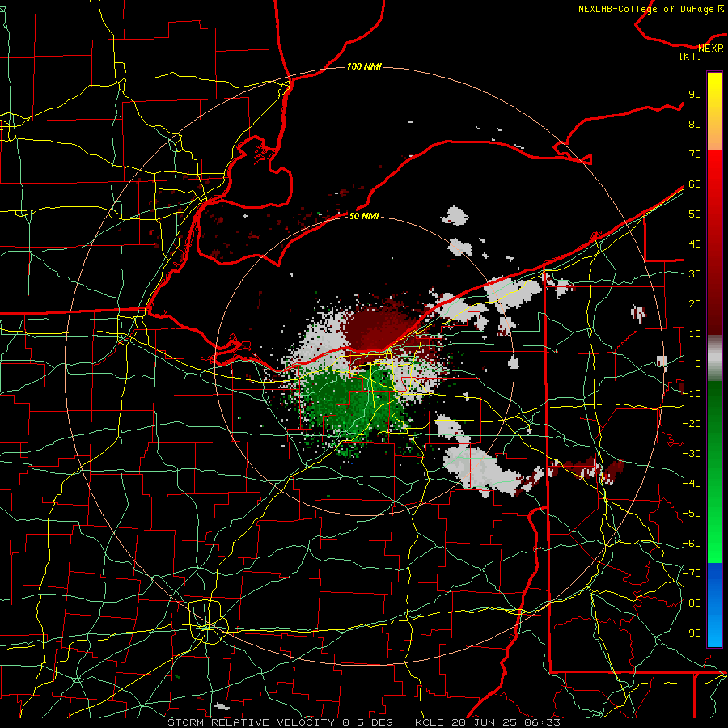Screen dimensions: 728x728
Task: Click the -30 value on the velocity scale
Action: point(692,454)
